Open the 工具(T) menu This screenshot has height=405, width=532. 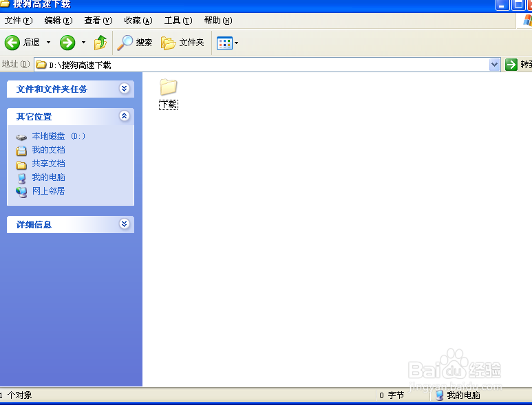[178, 21]
